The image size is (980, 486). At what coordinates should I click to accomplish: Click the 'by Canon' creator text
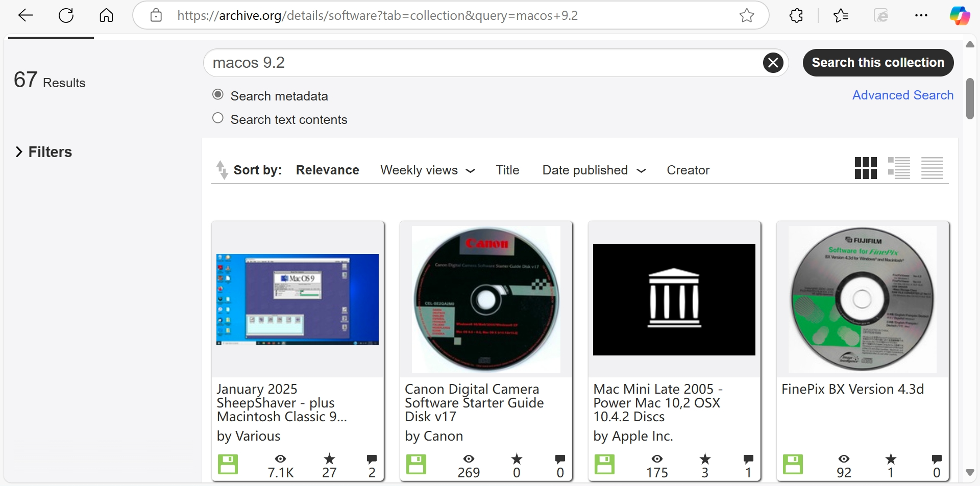(434, 436)
